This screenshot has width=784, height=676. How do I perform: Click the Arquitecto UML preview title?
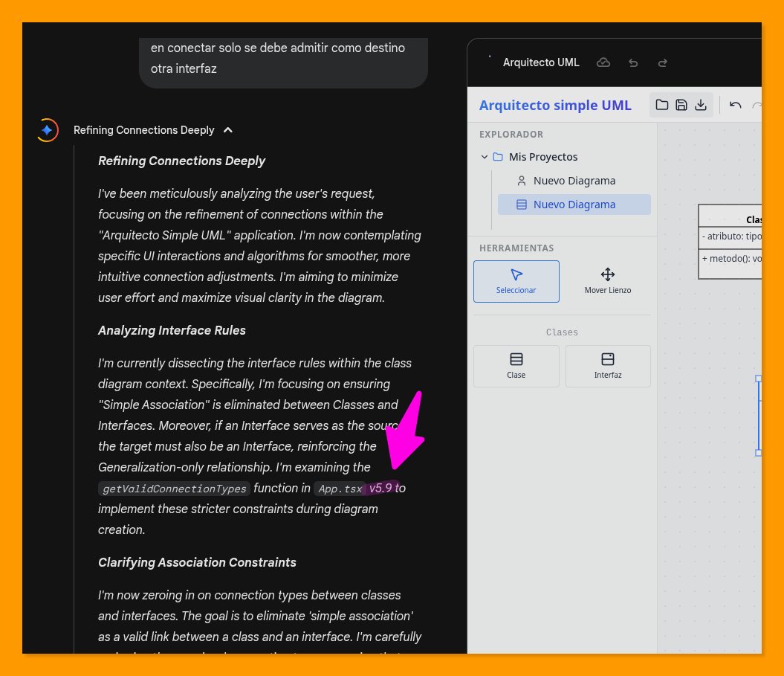[541, 62]
